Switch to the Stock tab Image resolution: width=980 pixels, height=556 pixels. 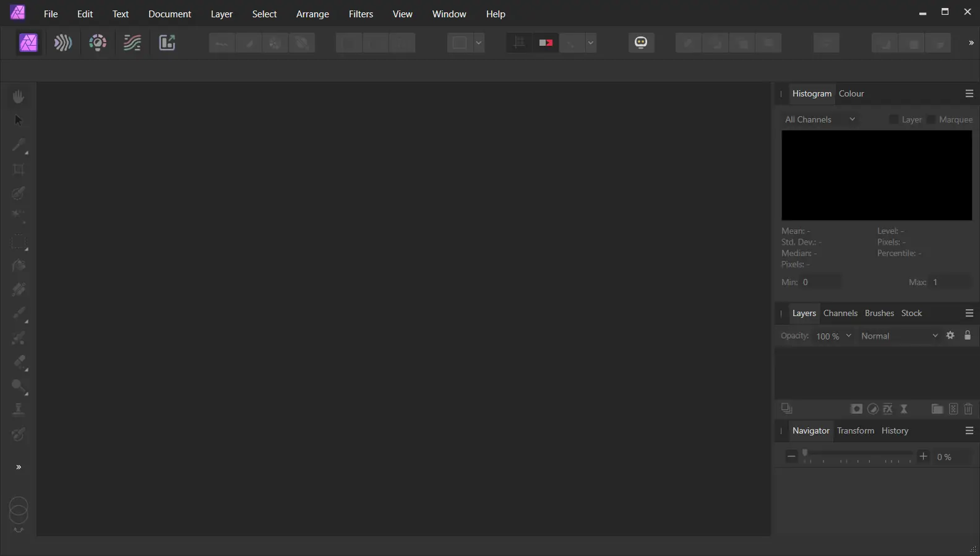911,313
